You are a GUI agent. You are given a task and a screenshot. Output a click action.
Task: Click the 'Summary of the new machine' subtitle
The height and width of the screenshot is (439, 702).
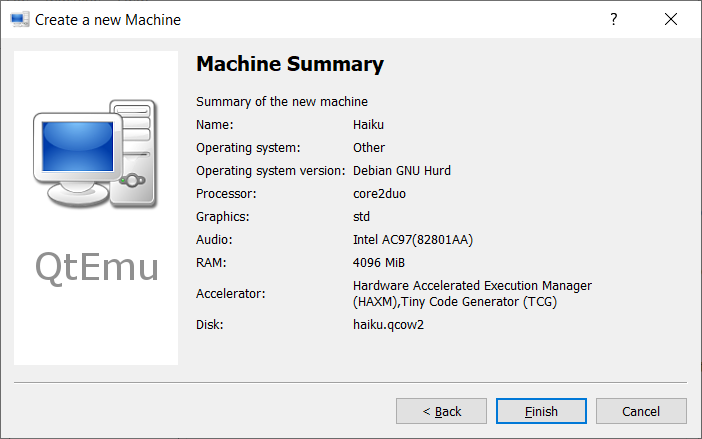(x=282, y=102)
